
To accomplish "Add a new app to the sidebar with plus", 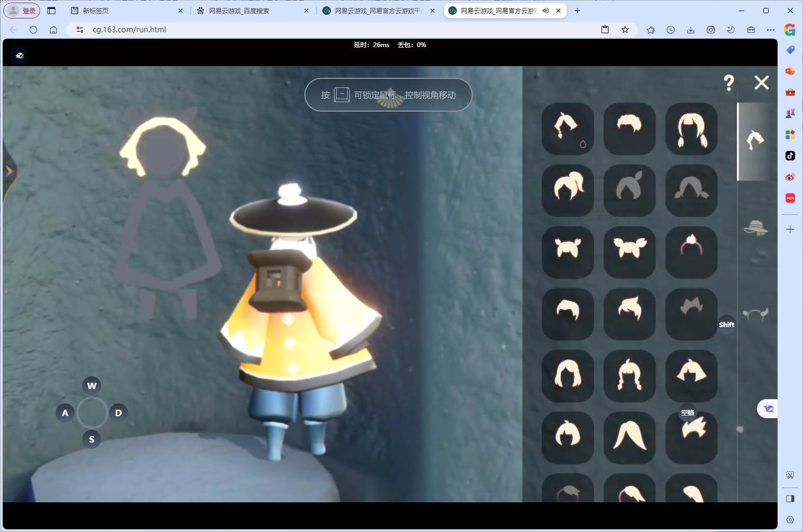I will (790, 229).
